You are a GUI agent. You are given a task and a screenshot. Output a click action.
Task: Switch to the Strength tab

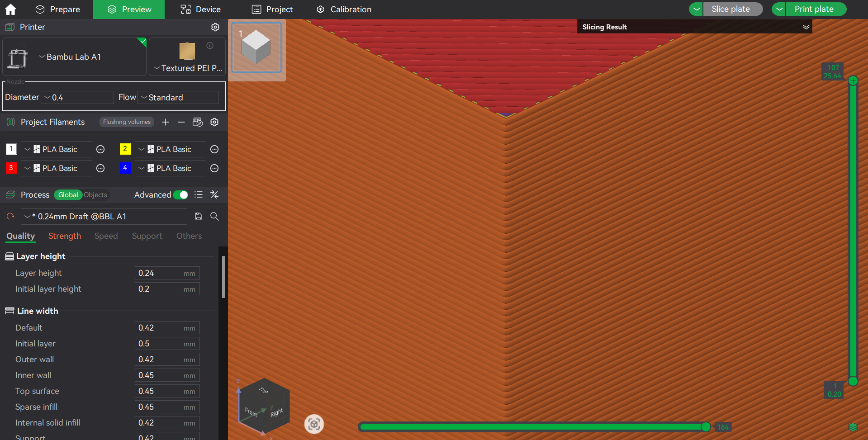click(x=65, y=236)
